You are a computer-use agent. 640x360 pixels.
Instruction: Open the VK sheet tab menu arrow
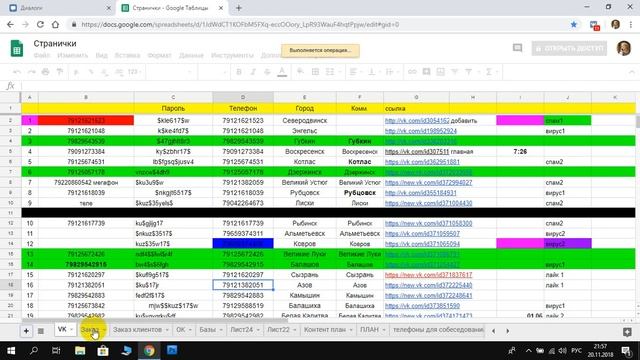pos(71,330)
